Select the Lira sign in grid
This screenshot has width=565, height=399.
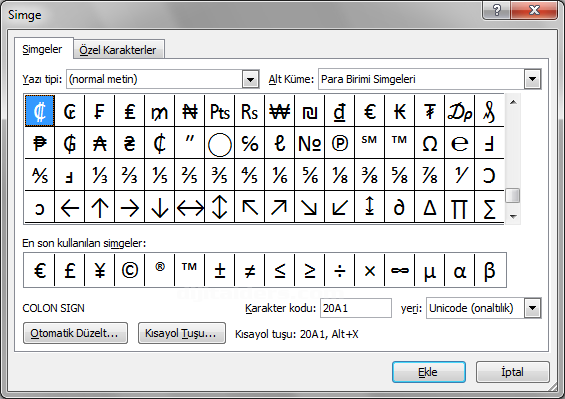coord(129,111)
